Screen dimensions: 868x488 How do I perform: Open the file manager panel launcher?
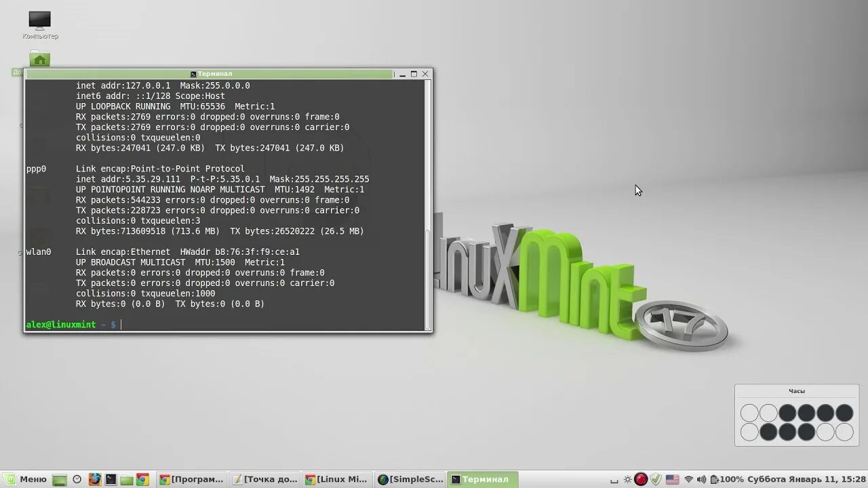point(127,480)
